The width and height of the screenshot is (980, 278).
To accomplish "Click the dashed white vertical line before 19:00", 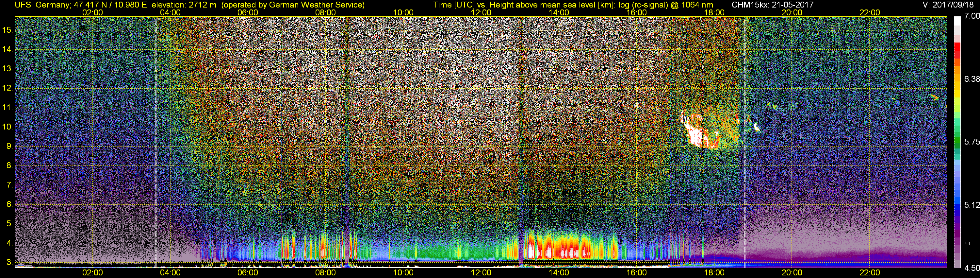I will [745, 142].
